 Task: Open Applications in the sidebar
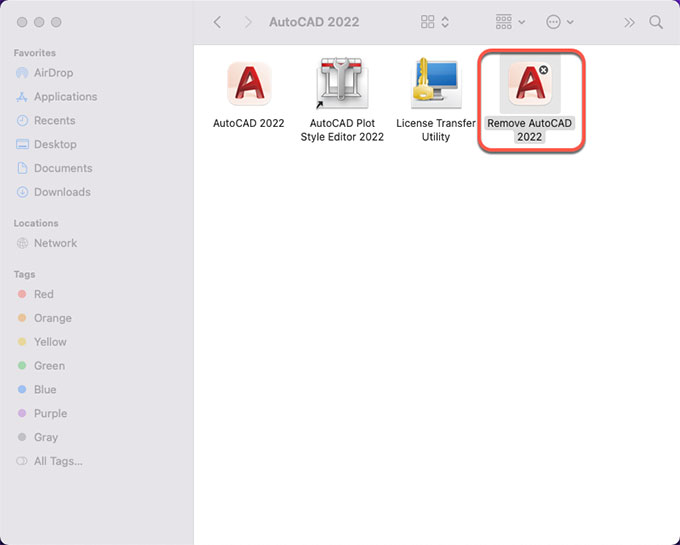[x=56, y=97]
